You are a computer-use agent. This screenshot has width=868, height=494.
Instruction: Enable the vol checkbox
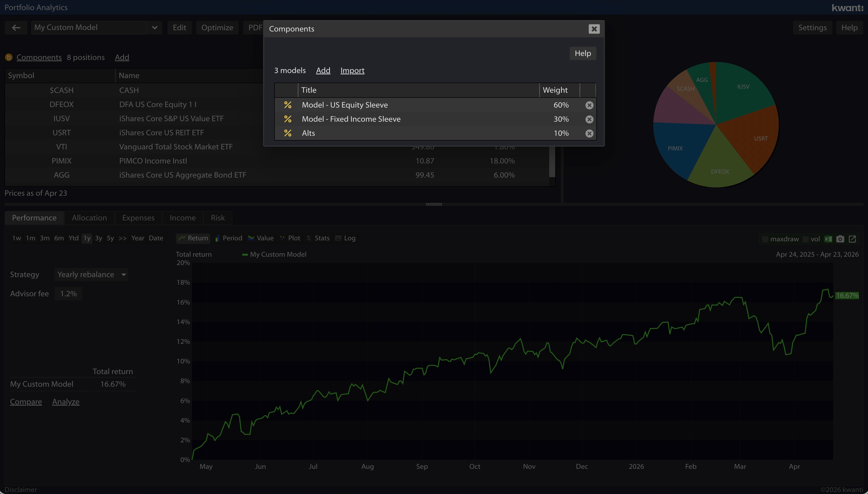point(805,239)
